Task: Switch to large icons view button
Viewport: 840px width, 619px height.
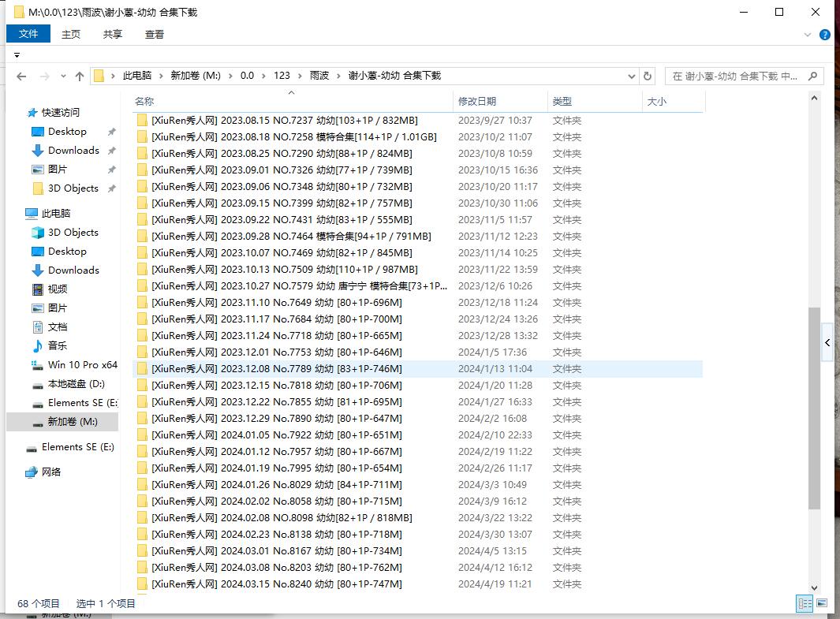Action: pos(822,603)
